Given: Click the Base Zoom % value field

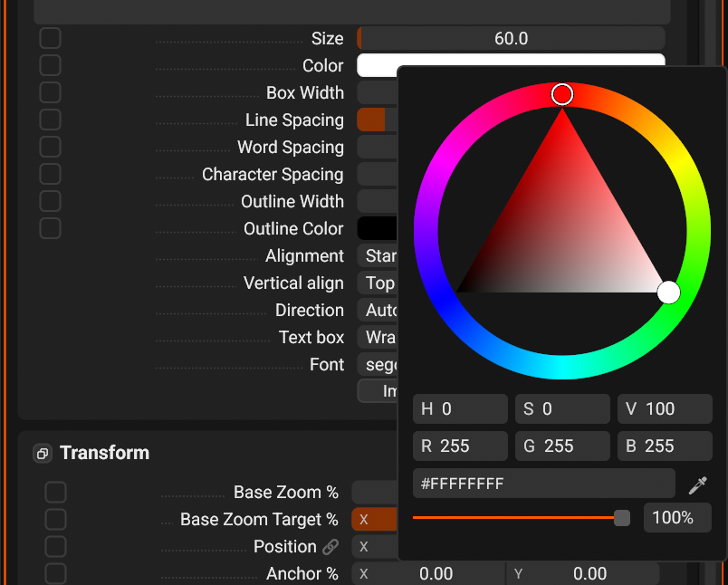Looking at the screenshot, I should click(x=374, y=492).
